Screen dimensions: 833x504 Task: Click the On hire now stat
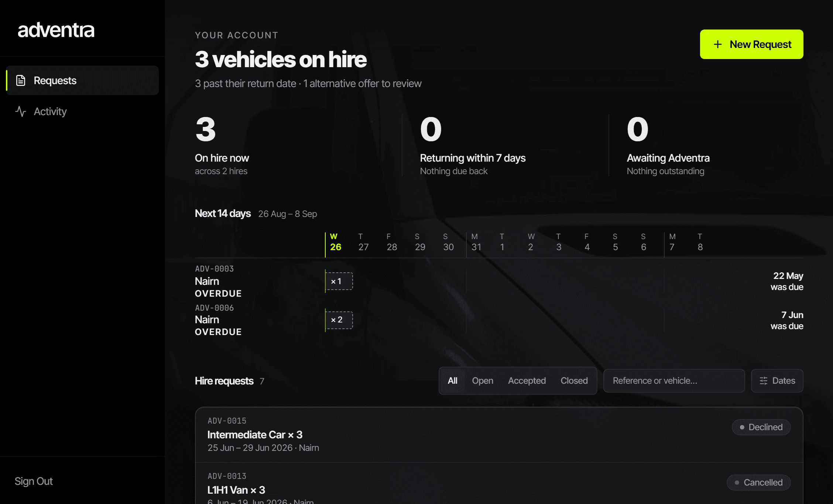coord(222,145)
